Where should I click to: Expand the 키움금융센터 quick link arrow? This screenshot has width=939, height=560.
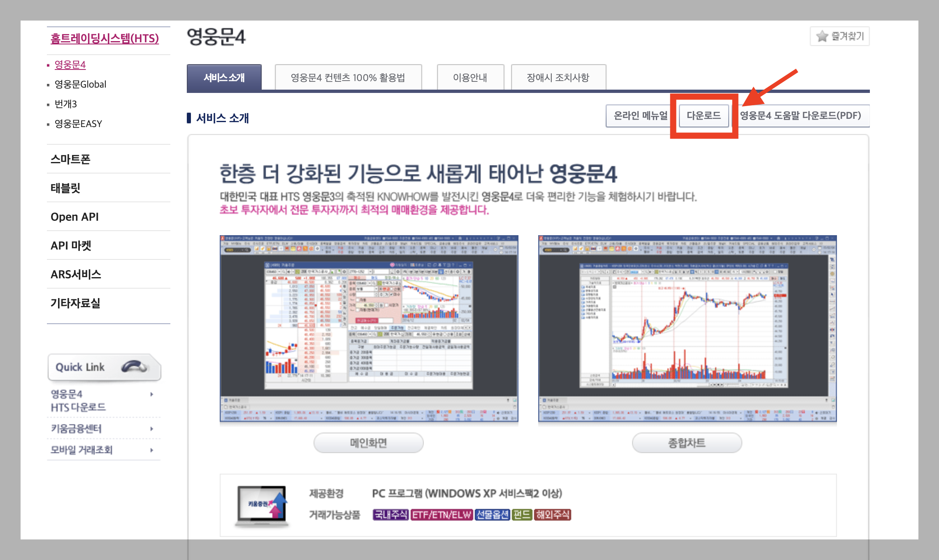(x=152, y=429)
